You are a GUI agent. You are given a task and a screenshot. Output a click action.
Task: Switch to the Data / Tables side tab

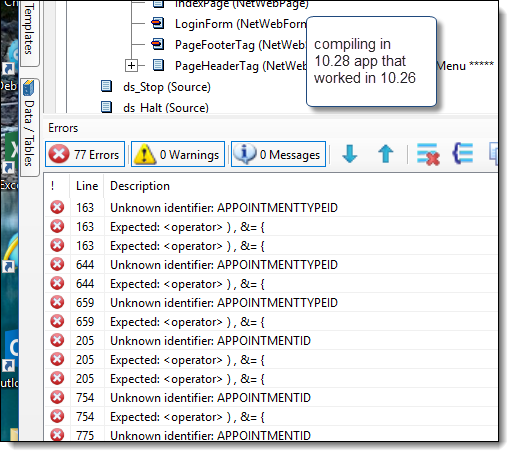point(30,127)
